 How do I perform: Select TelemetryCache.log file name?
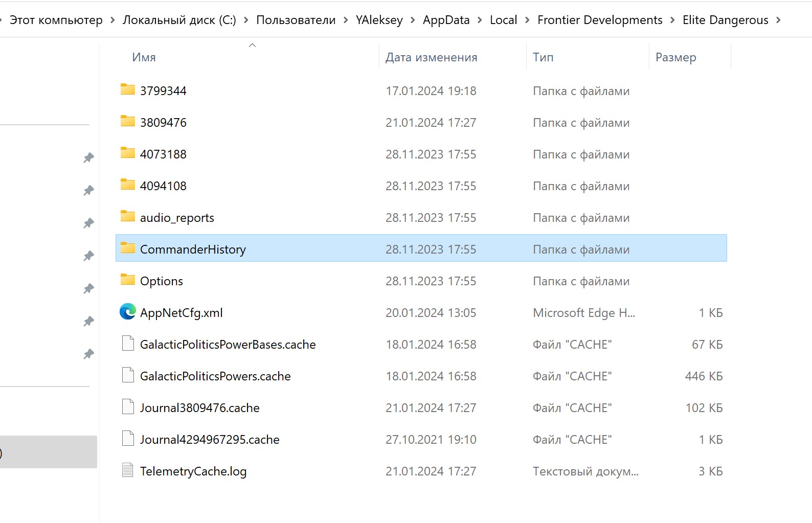pos(193,471)
